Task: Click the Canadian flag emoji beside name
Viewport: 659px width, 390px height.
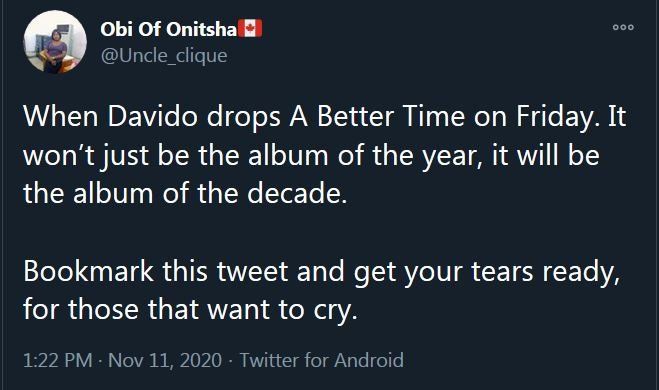Action: (x=250, y=29)
